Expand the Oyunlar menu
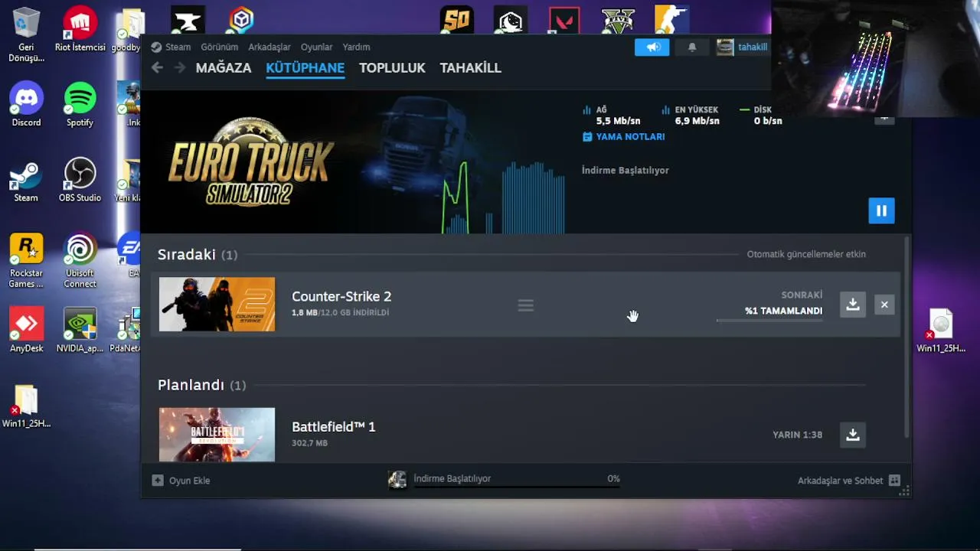 (316, 47)
